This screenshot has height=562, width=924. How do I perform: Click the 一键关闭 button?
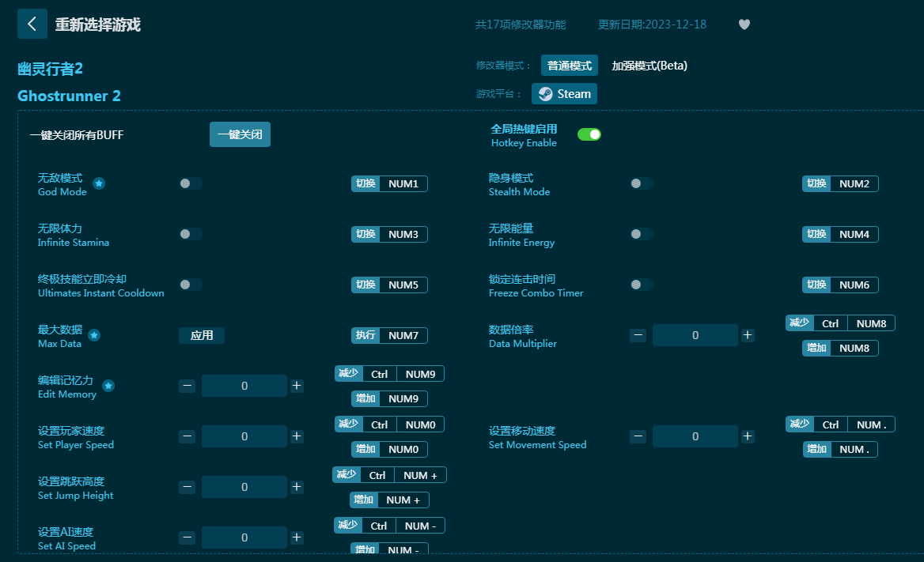(240, 134)
